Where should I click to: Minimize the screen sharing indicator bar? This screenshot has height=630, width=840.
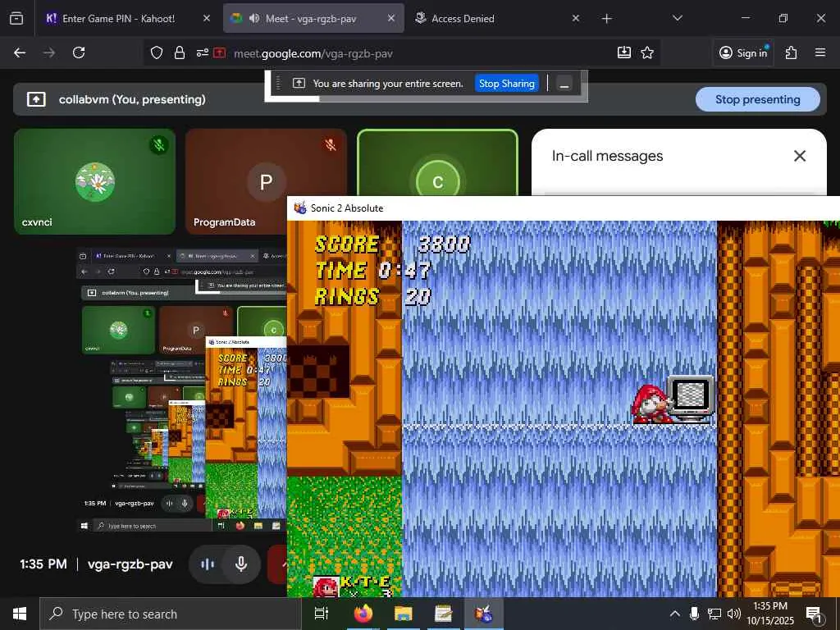564,84
